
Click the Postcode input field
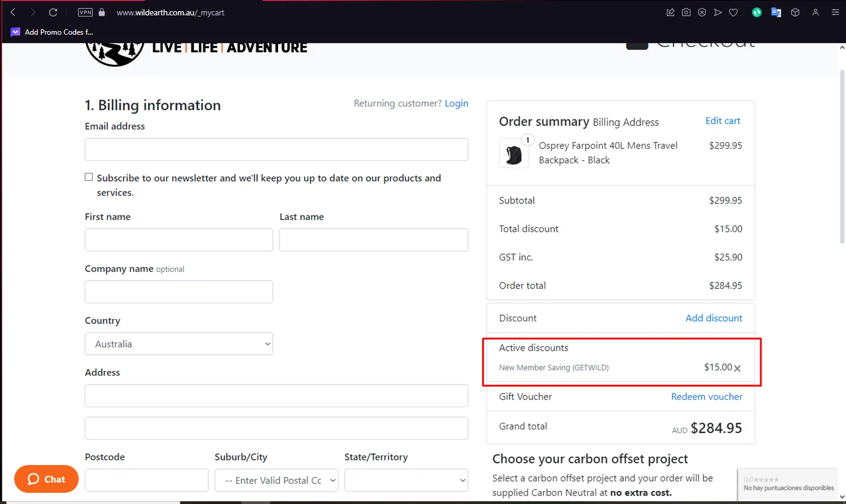pyautogui.click(x=147, y=480)
